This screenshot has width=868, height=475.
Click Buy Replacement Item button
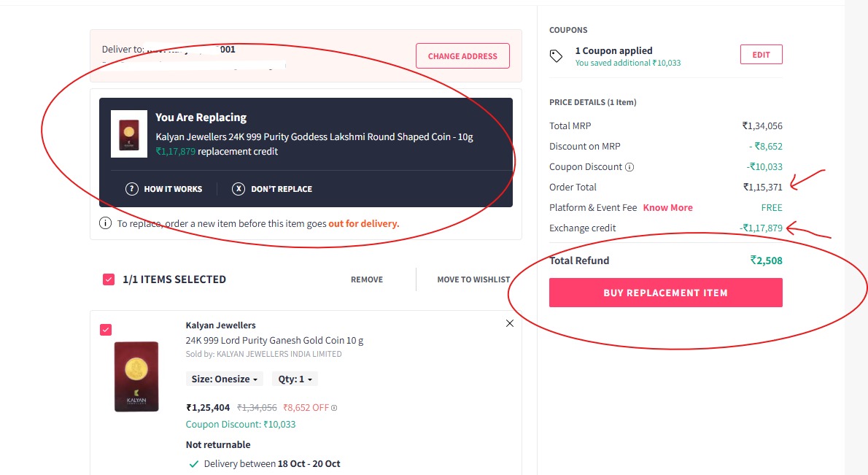[665, 293]
